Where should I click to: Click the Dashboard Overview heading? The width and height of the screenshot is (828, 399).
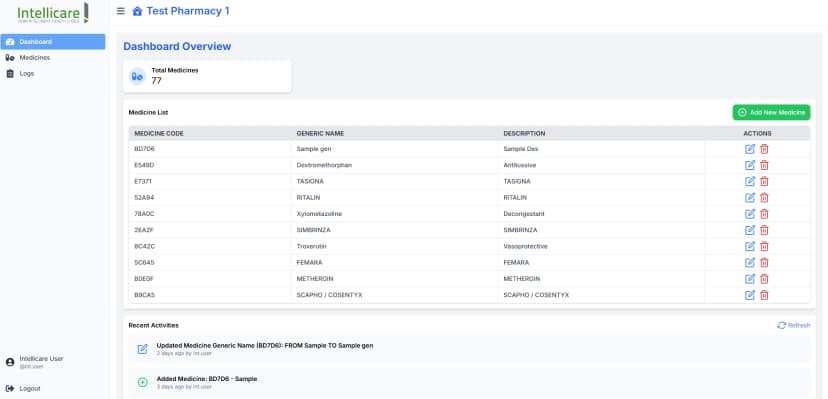click(x=177, y=46)
